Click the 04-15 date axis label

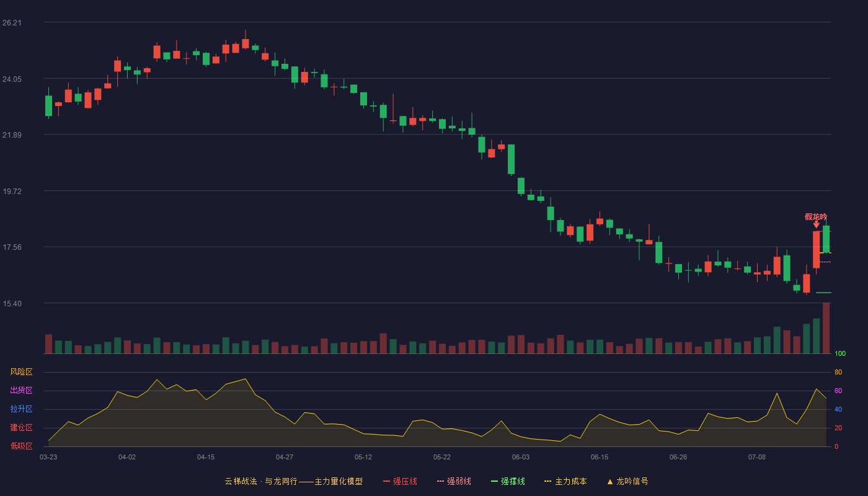[x=206, y=457]
